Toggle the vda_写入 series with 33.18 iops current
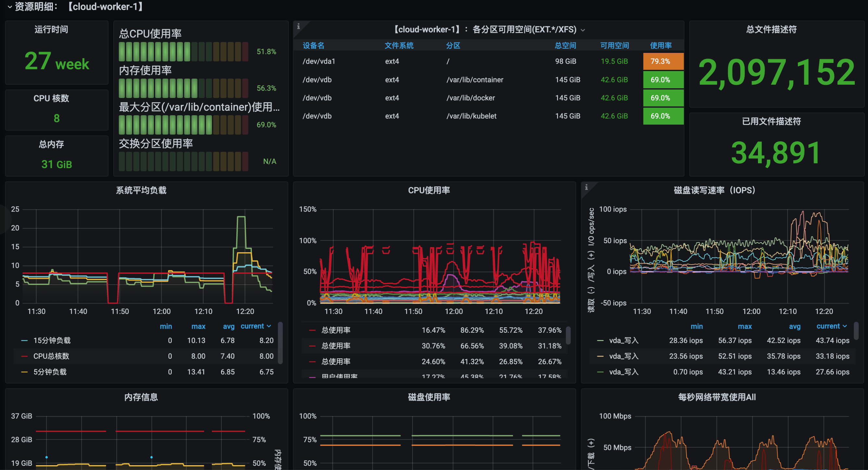The height and width of the screenshot is (470, 868). coord(624,356)
